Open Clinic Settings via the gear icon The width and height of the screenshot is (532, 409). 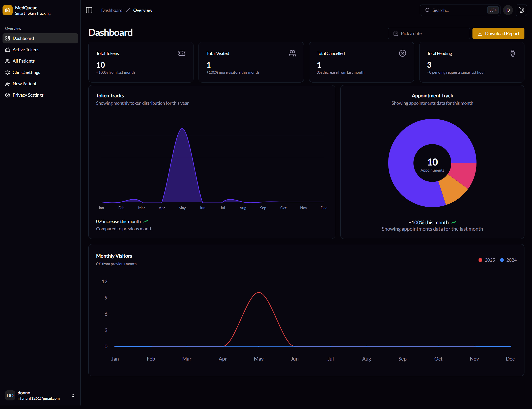(8, 72)
